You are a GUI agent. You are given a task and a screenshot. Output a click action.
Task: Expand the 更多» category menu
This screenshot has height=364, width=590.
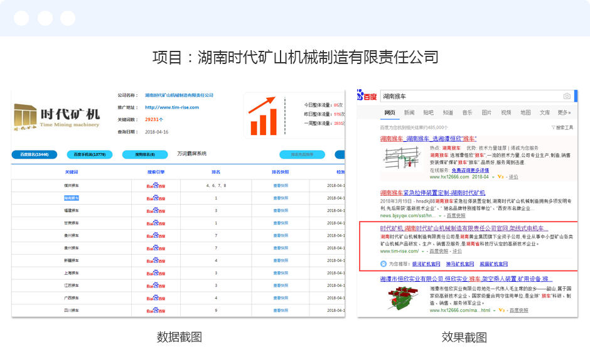coord(564,113)
